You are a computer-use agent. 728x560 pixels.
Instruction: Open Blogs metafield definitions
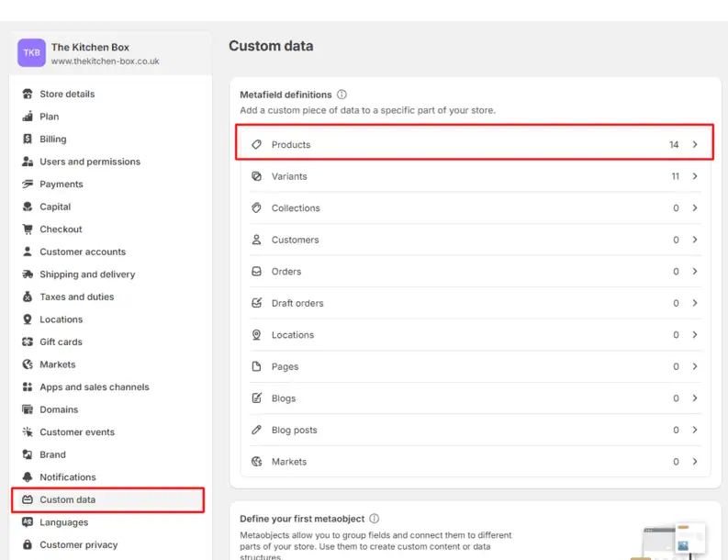click(x=476, y=398)
